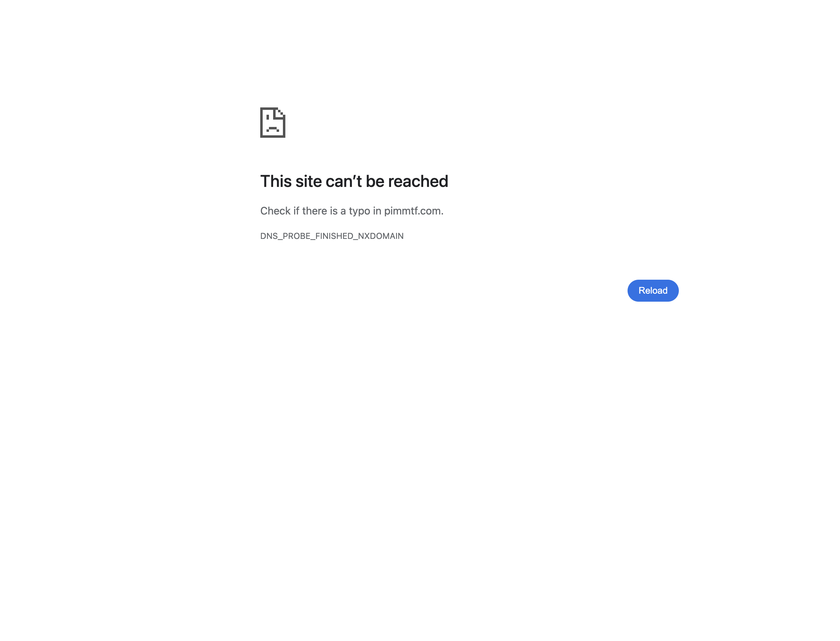Click the word "This" in the heading
Screen dimensions: 840x641
coord(276,181)
